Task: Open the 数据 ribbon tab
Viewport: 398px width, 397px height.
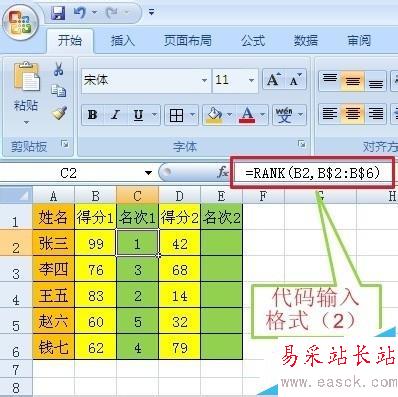Action: (x=306, y=41)
